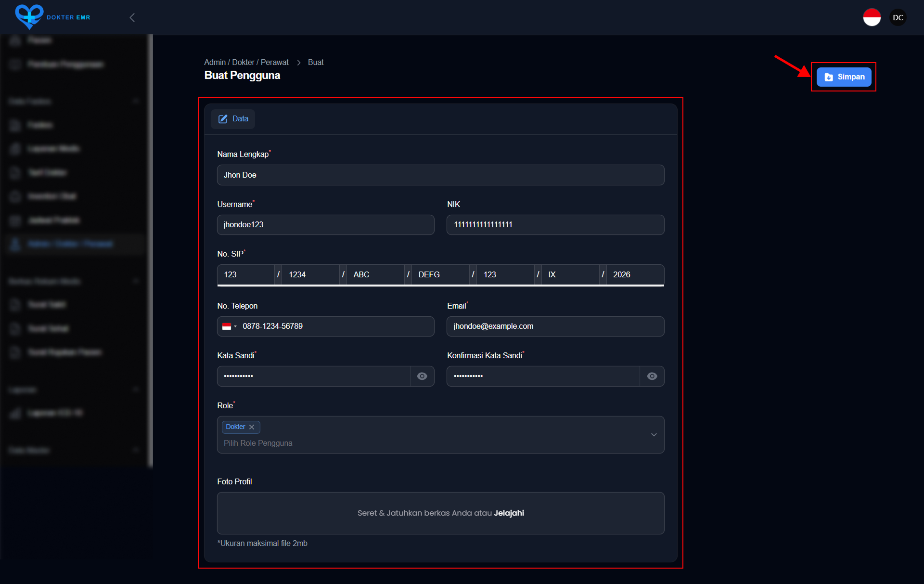Click the Buat breadcrumb text
Viewport: 924px width, 584px height.
(x=316, y=62)
